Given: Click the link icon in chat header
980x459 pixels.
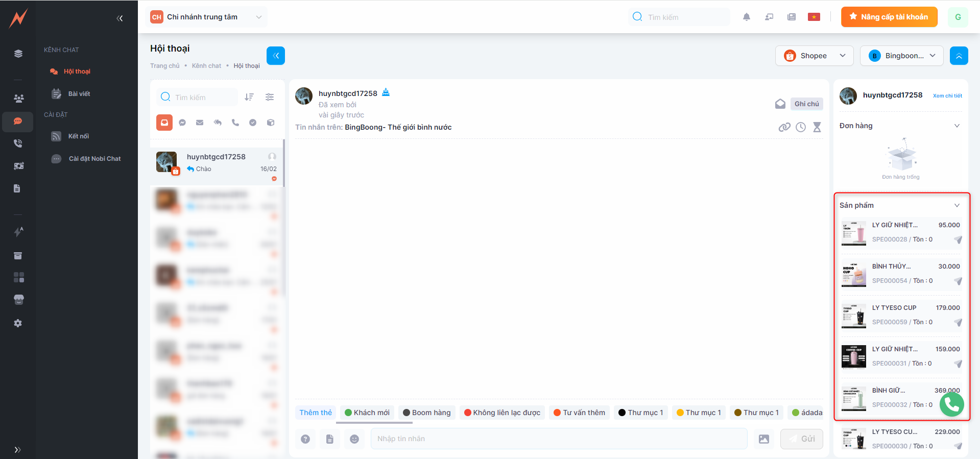Looking at the screenshot, I should [784, 127].
